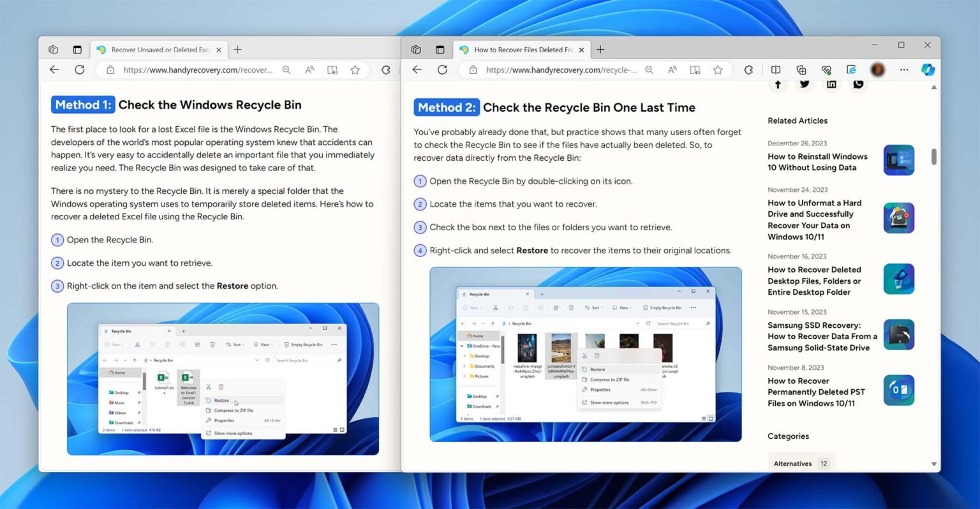Add left window page to favorites
The image size is (980, 509).
[355, 70]
